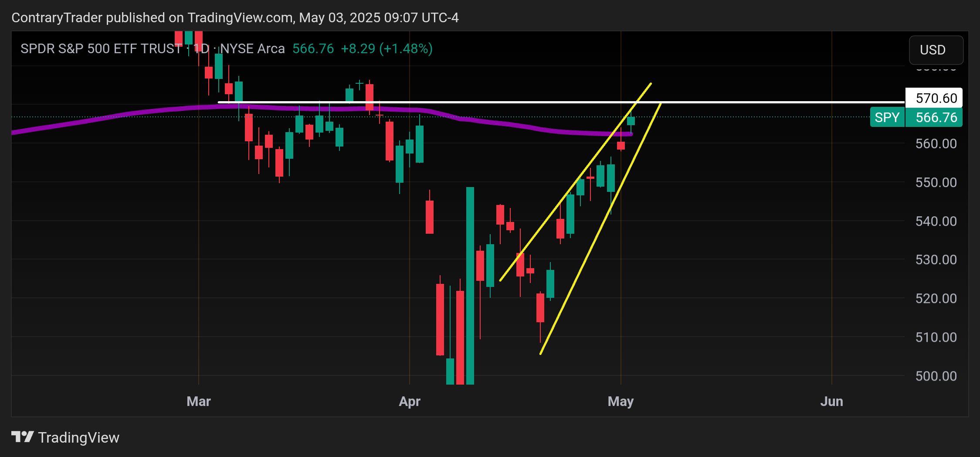This screenshot has height=457, width=980.
Task: Click the May label on time axis
Action: point(621,401)
